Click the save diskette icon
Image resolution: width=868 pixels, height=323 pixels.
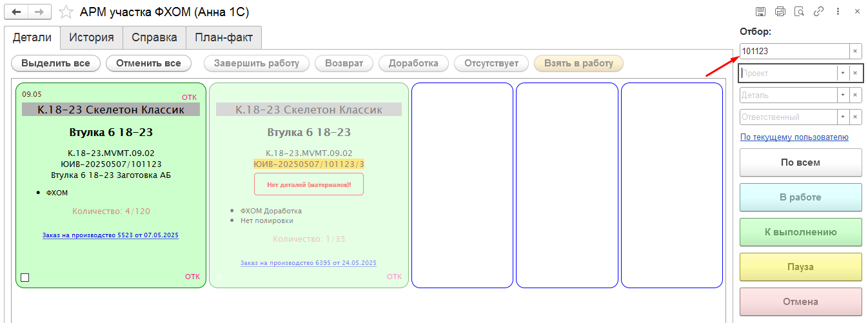[761, 12]
